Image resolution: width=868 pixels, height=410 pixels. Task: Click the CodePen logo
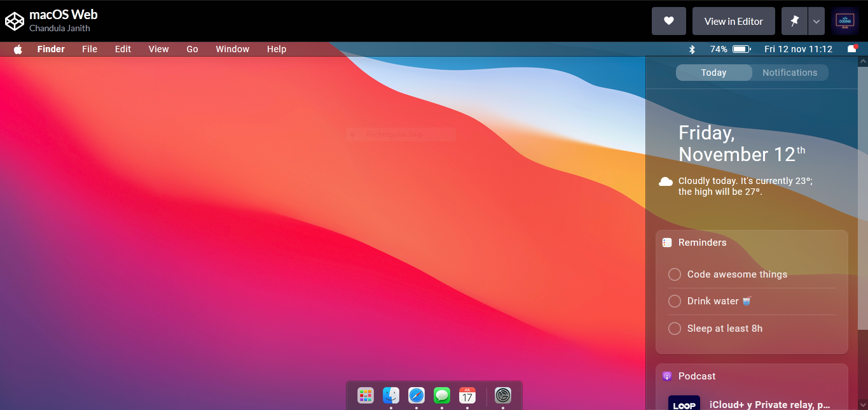[15, 21]
